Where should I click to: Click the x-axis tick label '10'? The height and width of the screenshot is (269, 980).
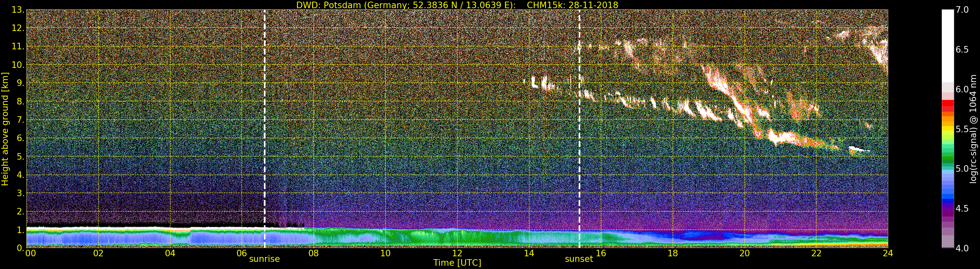pos(385,253)
